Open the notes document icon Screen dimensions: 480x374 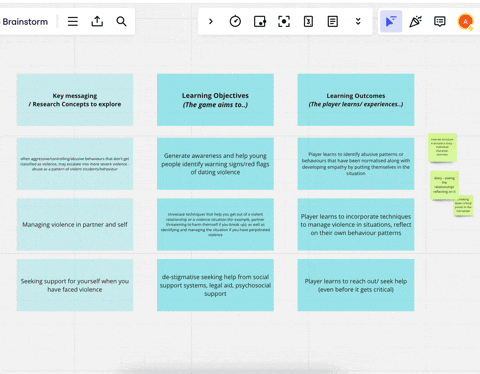(333, 22)
